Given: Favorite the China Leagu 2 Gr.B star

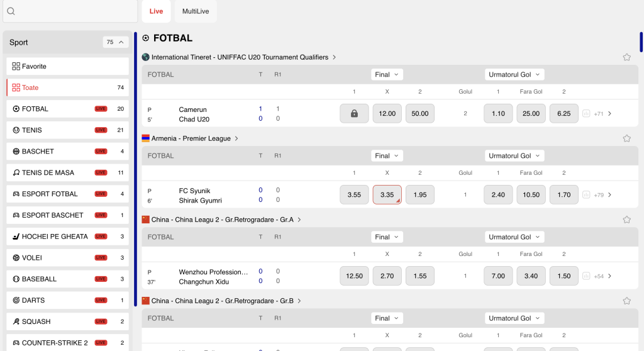Looking at the screenshot, I should point(626,301).
